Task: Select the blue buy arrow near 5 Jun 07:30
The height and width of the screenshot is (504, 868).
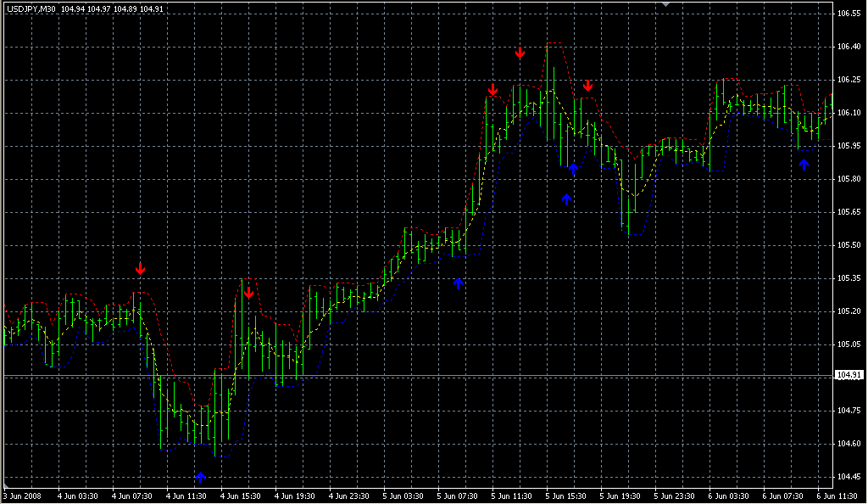Action: (x=460, y=283)
